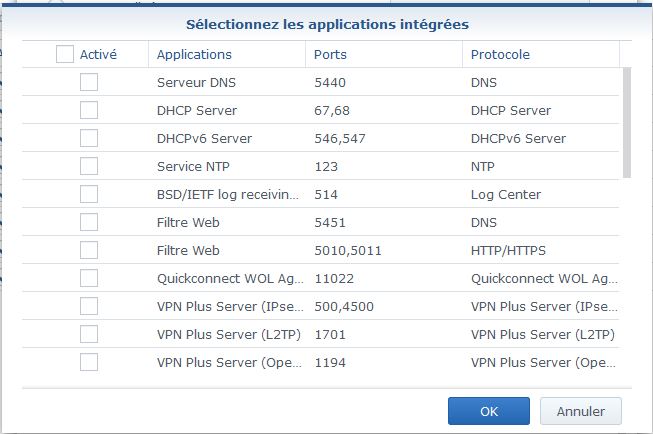The width and height of the screenshot is (653, 434).
Task: Enable the Service NTP checkbox
Action: (x=89, y=166)
